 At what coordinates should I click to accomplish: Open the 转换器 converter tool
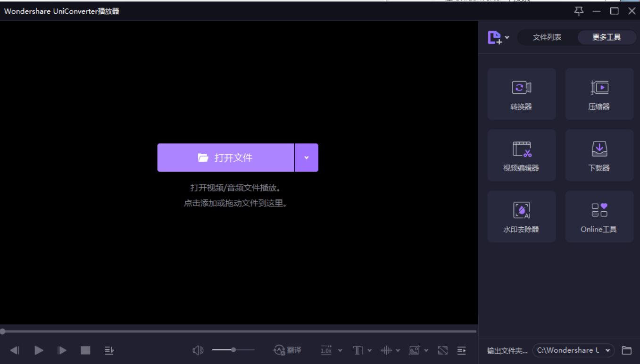tap(521, 94)
